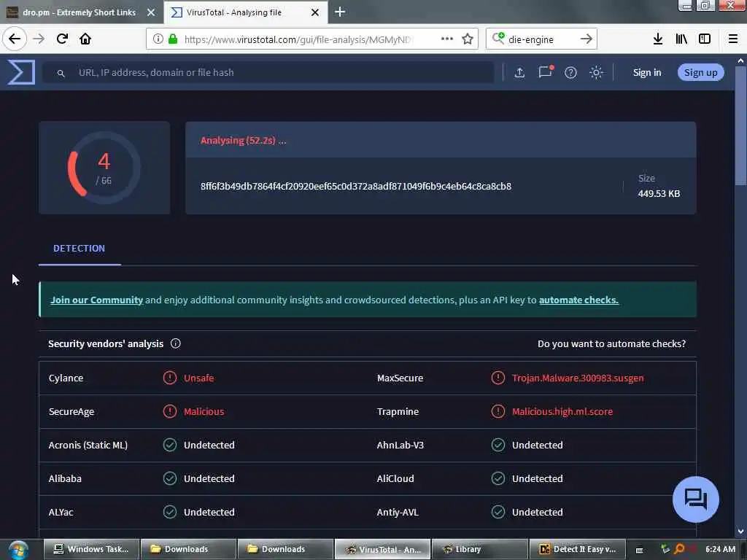
Task: Click the taskbar clock showing 6:24 AM
Action: tap(720, 549)
